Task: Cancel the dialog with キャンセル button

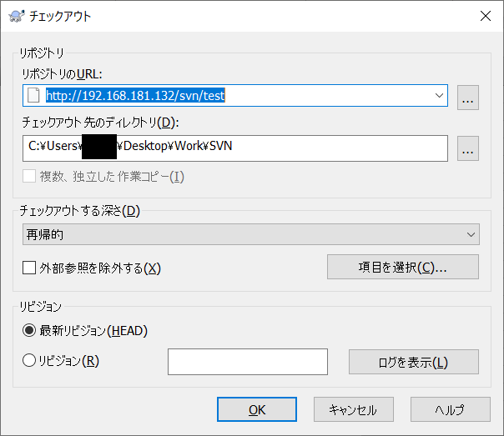Action: 354,409
